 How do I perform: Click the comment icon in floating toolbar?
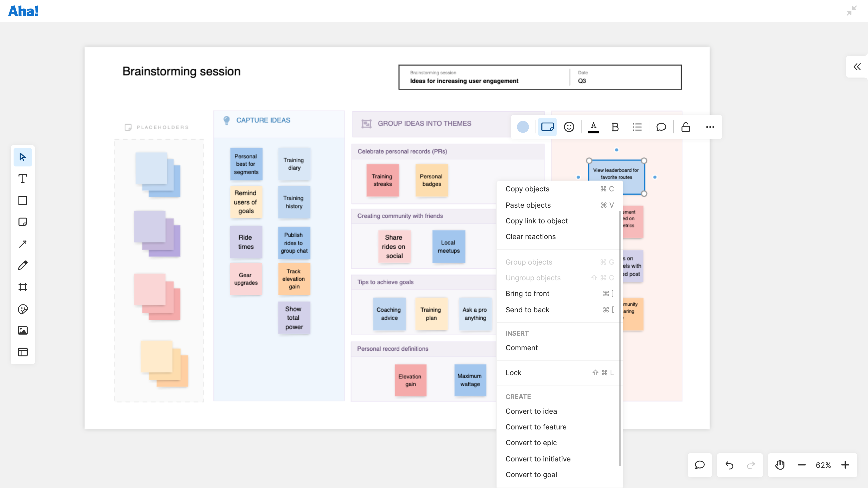[x=661, y=127]
